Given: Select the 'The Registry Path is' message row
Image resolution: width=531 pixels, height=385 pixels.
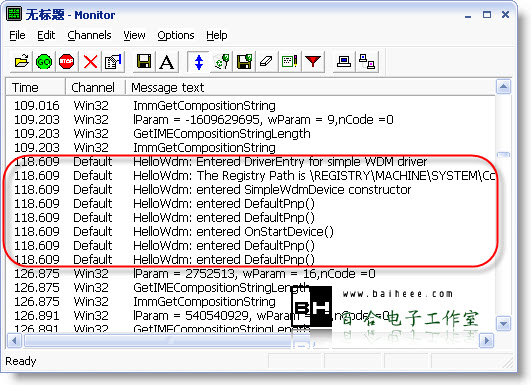Looking at the screenshot, I should pyautogui.click(x=251, y=175).
